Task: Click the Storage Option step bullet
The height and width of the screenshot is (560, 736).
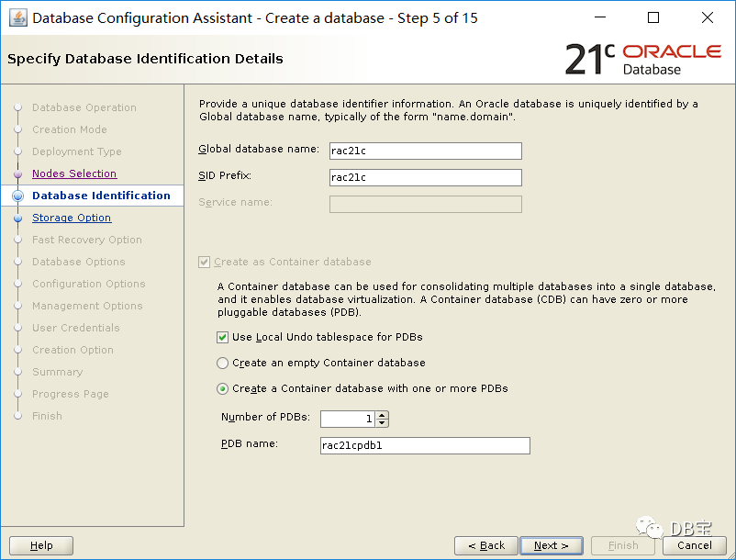Action: 18,218
